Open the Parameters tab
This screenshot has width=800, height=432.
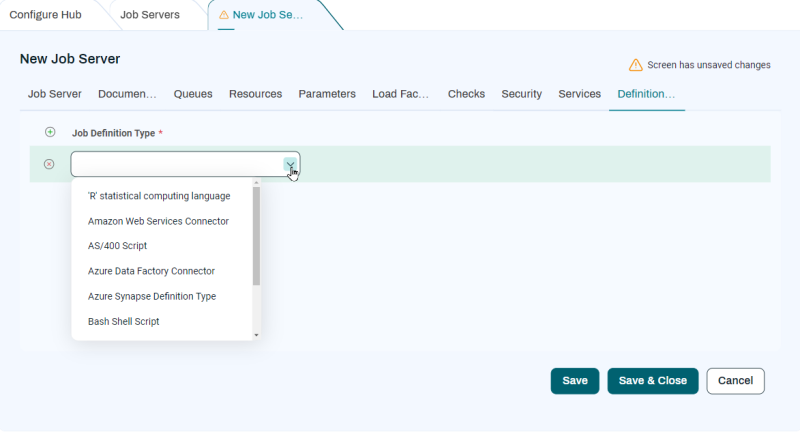[327, 94]
